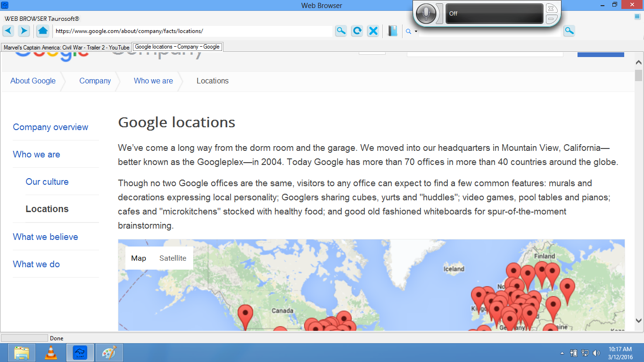Viewport: 644px width, 362px height.
Task: Go to the home page icon
Action: pos(42,31)
